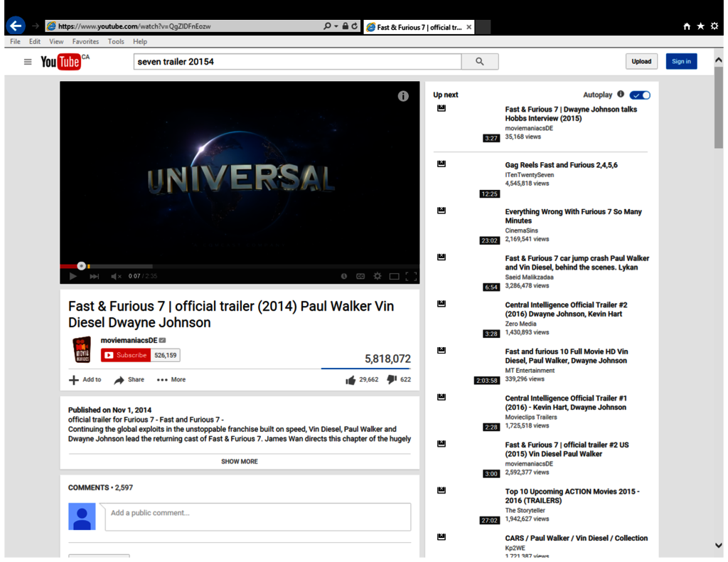
Task: Open the Tools menu
Action: pyautogui.click(x=116, y=41)
